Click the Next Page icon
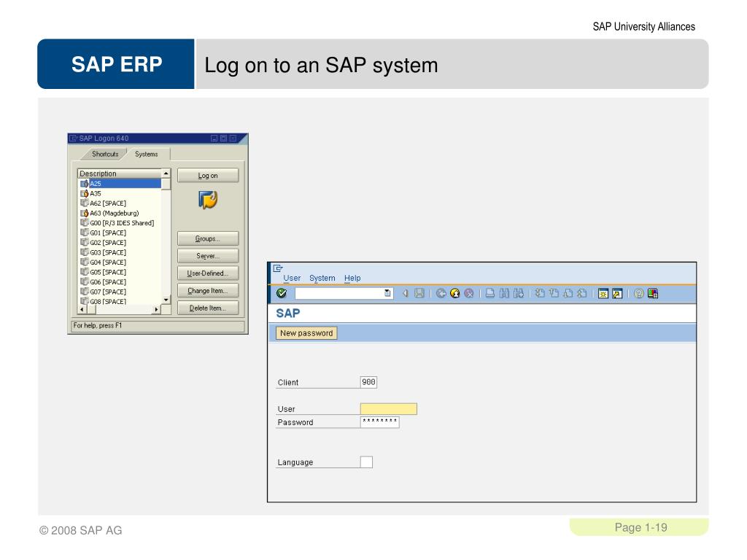747x560 pixels. (568, 293)
